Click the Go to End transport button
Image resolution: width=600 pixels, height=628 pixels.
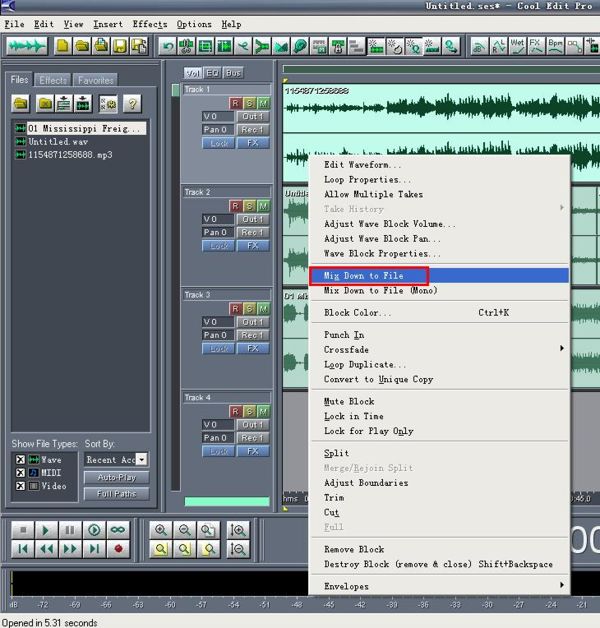pos(94,549)
